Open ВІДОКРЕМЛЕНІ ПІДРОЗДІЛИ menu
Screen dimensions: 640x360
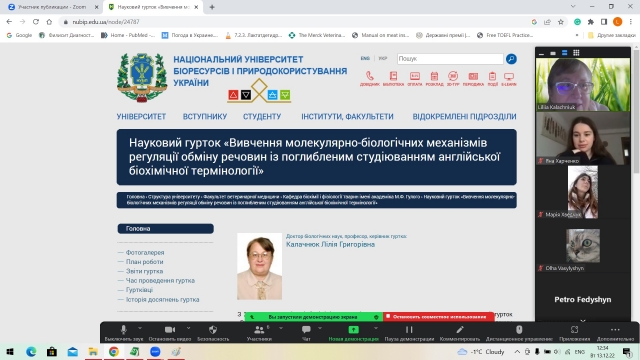pyautogui.click(x=464, y=117)
